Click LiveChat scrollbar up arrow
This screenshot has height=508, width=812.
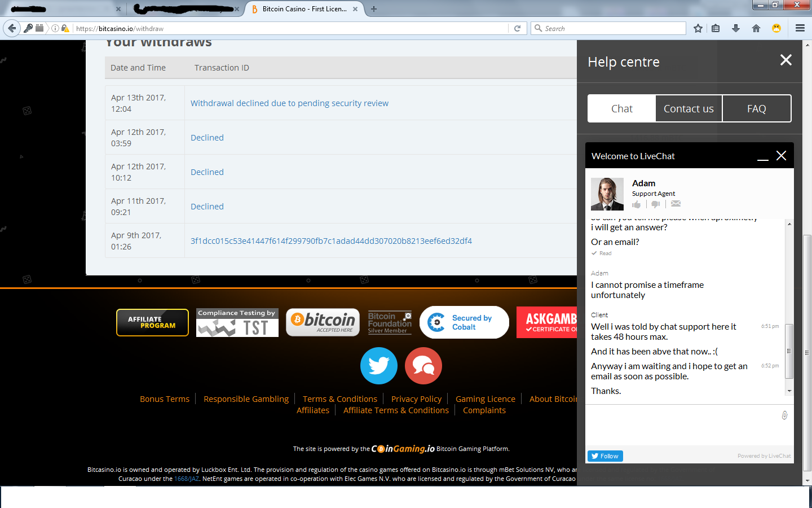(x=789, y=224)
